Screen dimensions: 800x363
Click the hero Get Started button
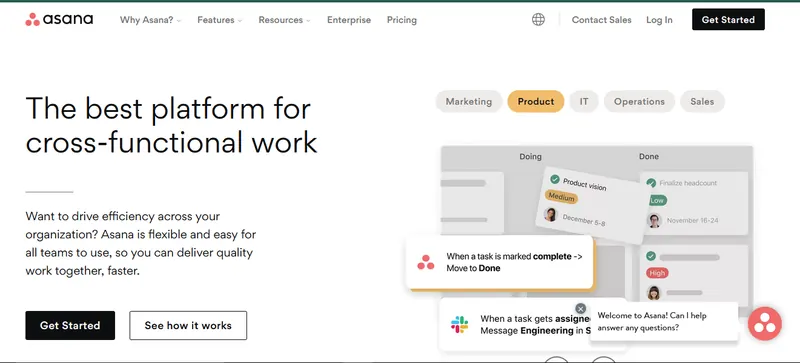(70, 325)
